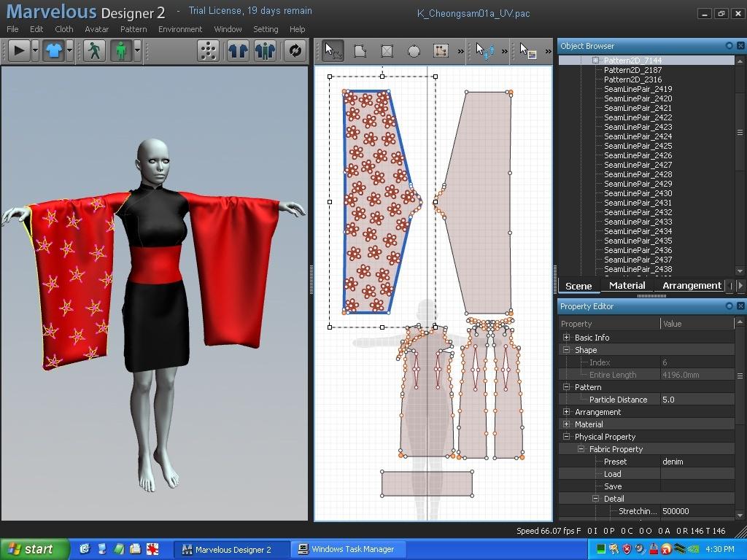This screenshot has width=747, height=560.
Task: Collapse the Physical Property group
Action: point(567,437)
